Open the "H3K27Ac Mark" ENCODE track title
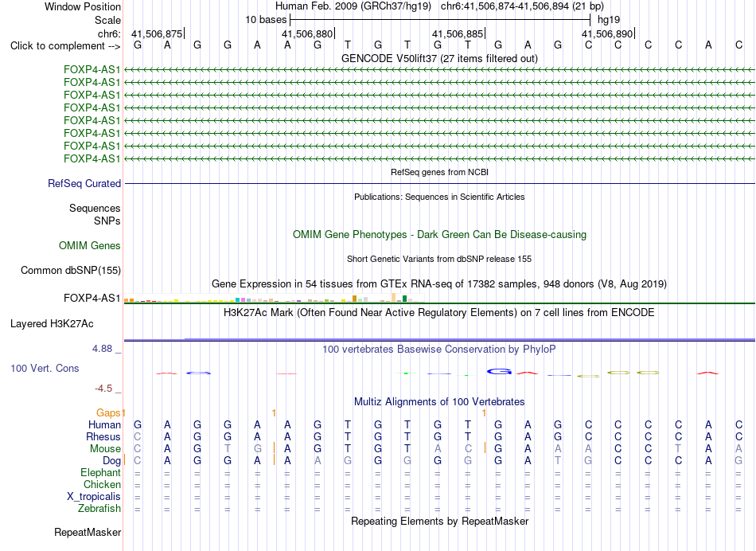The height and width of the screenshot is (551, 756). 439,313
